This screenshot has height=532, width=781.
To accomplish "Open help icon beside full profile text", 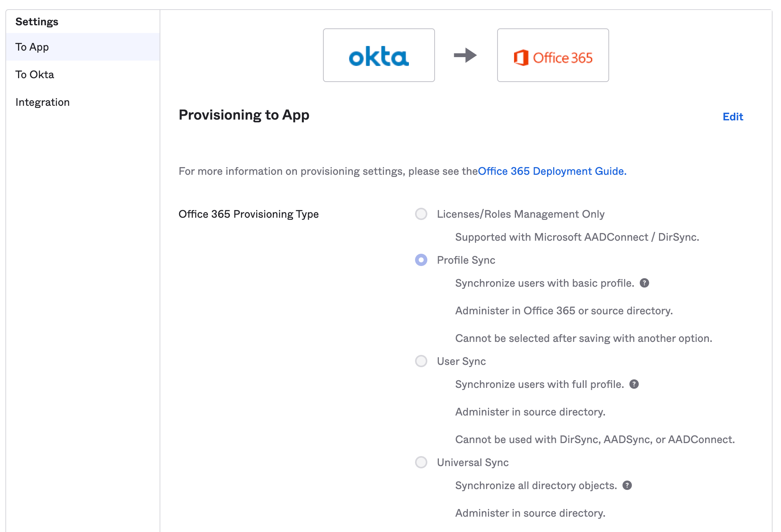I will (x=634, y=384).
